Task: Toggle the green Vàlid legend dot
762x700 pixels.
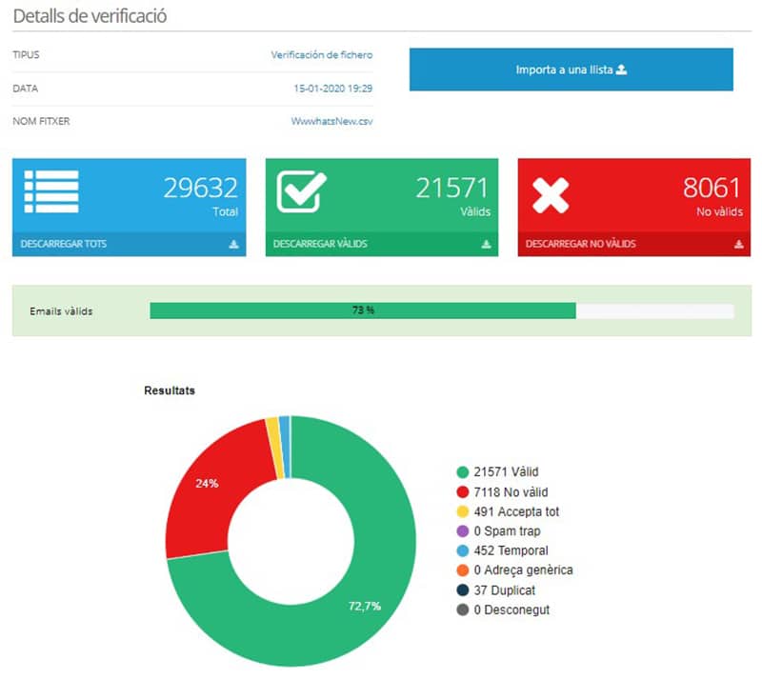Action: point(463,471)
